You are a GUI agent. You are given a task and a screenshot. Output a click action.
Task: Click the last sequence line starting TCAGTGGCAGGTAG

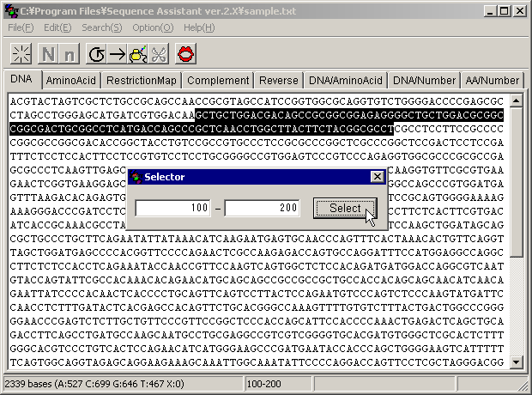click(x=257, y=362)
